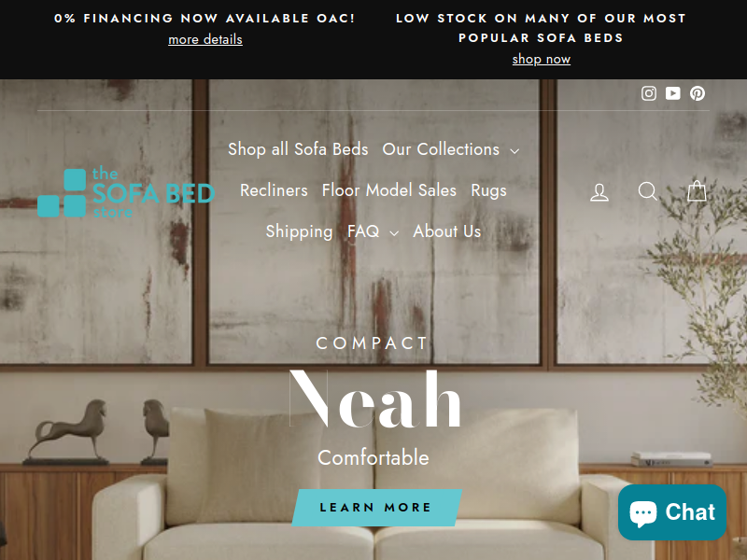This screenshot has width=747, height=560.
Task: Click the account login person icon
Action: [x=599, y=192]
